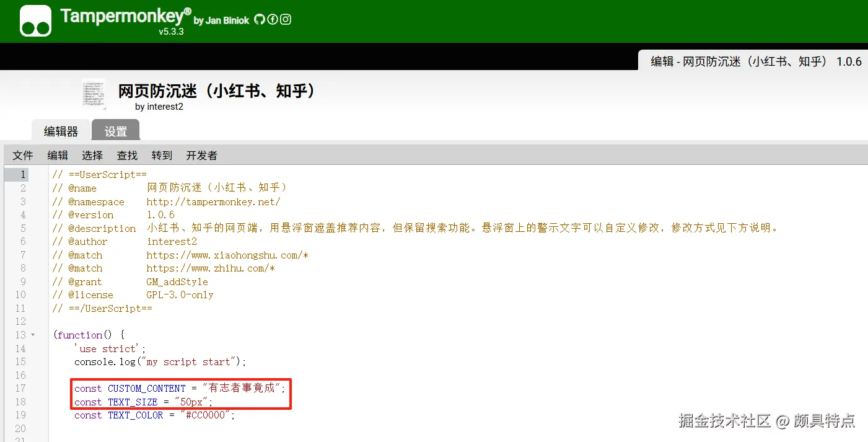Click line number 1 in the gutter
Screen dimensions: 868x442
[x=23, y=175]
